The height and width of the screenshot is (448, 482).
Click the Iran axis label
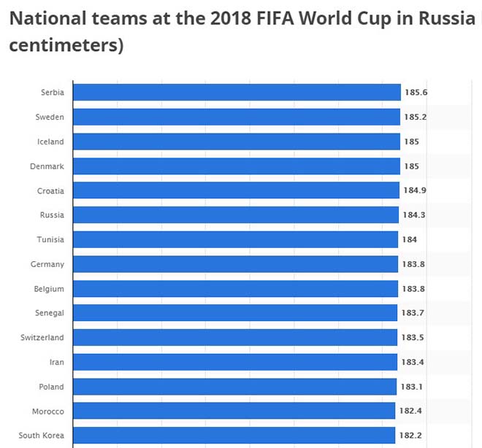pyautogui.click(x=56, y=362)
